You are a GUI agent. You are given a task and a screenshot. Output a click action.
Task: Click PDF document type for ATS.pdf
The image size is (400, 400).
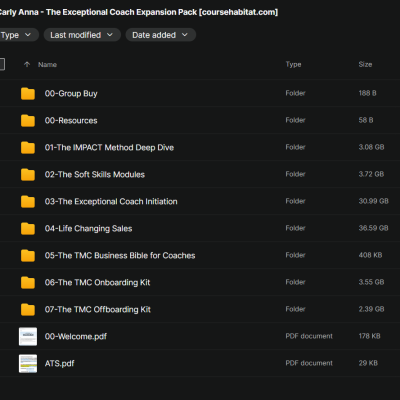pos(309,363)
